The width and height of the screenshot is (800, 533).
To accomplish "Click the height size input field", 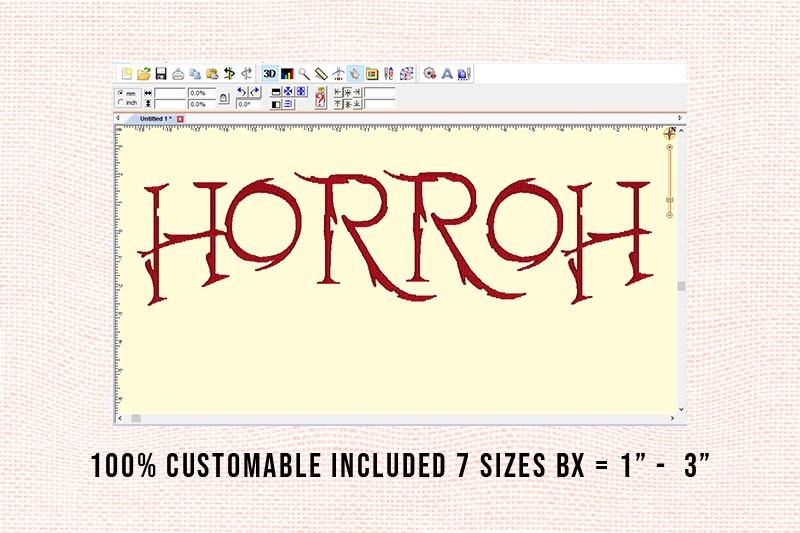I will pyautogui.click(x=169, y=104).
